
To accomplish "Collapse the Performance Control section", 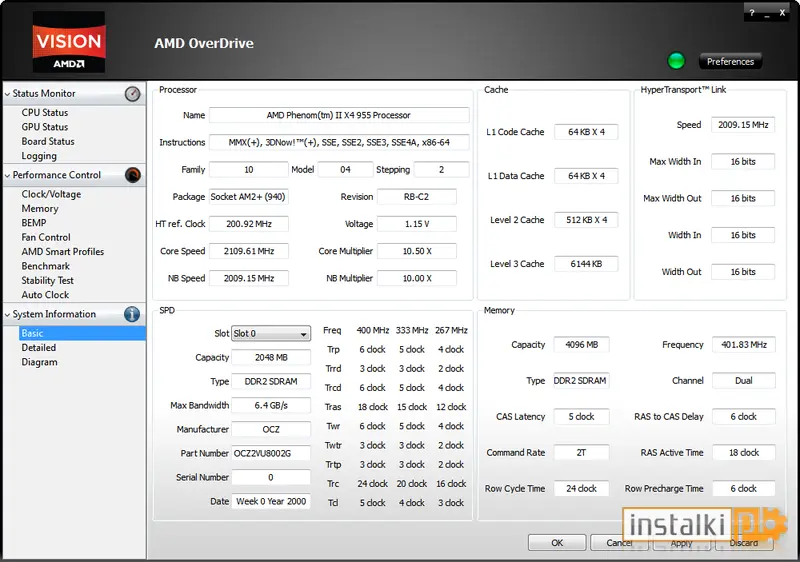I will (7, 175).
